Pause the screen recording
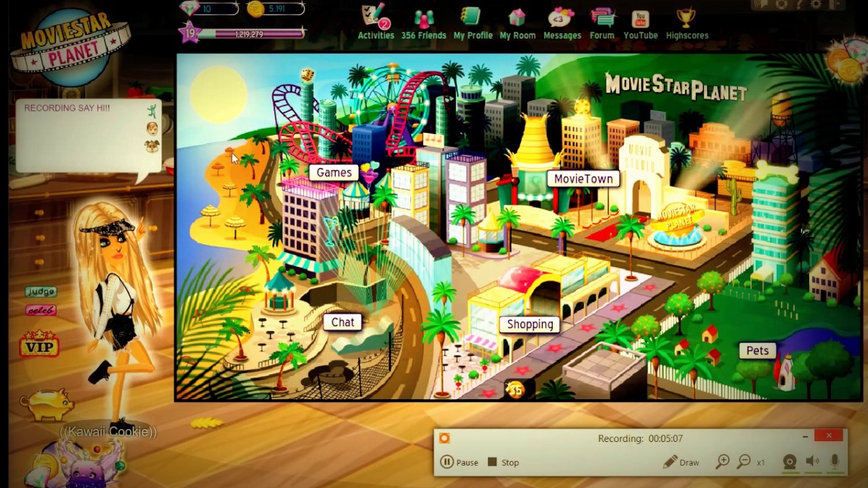This screenshot has width=868, height=488. pyautogui.click(x=459, y=462)
